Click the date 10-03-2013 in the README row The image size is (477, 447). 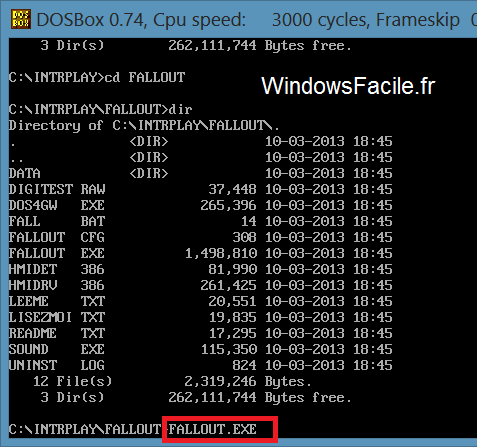pyautogui.click(x=305, y=333)
